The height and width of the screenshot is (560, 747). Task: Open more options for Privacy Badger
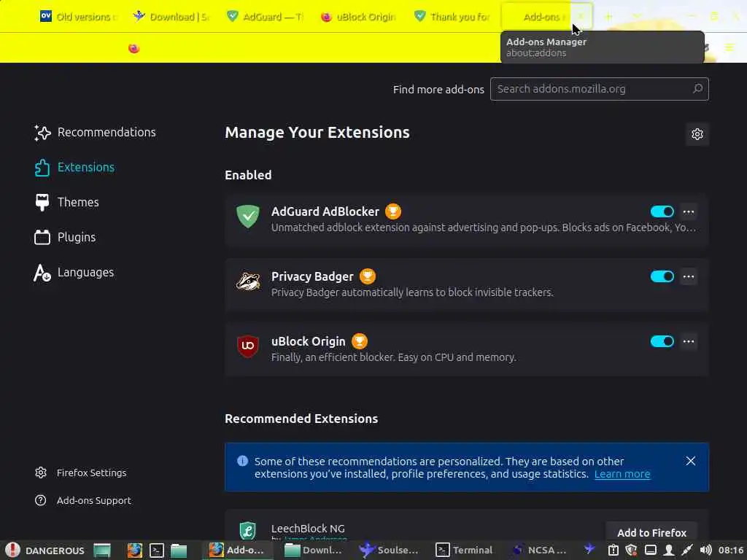click(x=689, y=276)
